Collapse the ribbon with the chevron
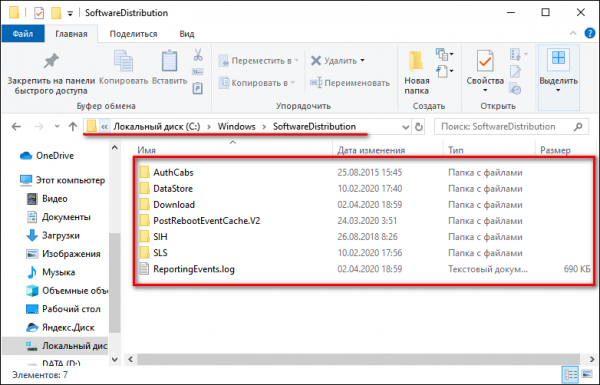The height and width of the screenshot is (385, 600). point(573,33)
